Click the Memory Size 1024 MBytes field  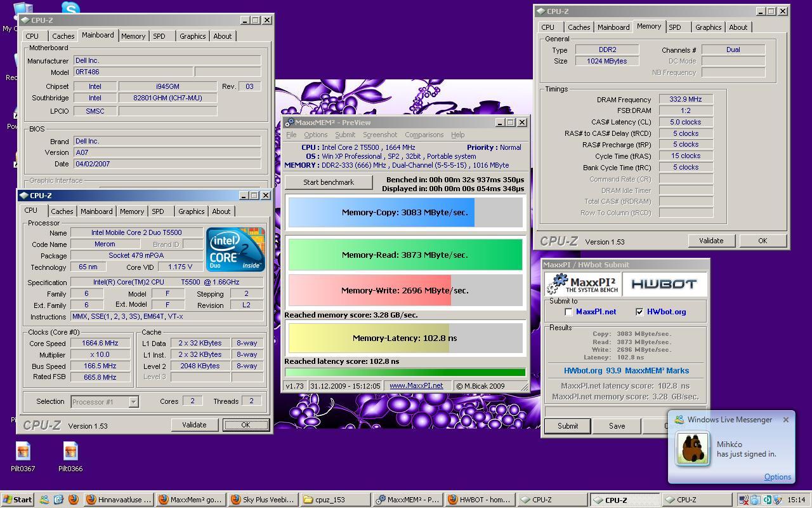[607, 61]
